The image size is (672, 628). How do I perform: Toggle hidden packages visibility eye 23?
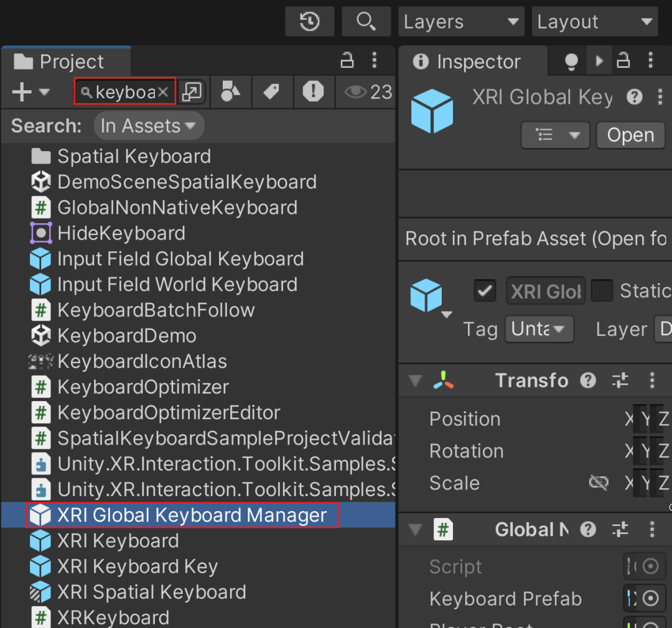[x=368, y=91]
